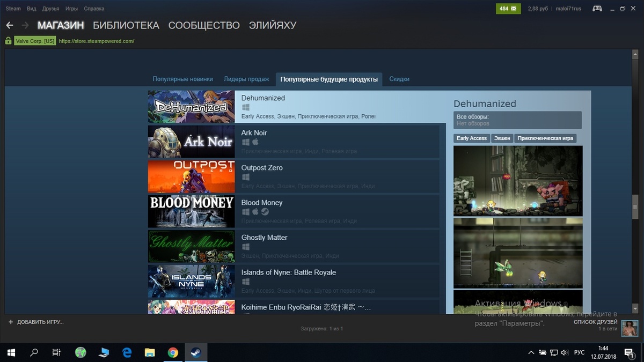Open taskbar search magnifier

coord(34,352)
